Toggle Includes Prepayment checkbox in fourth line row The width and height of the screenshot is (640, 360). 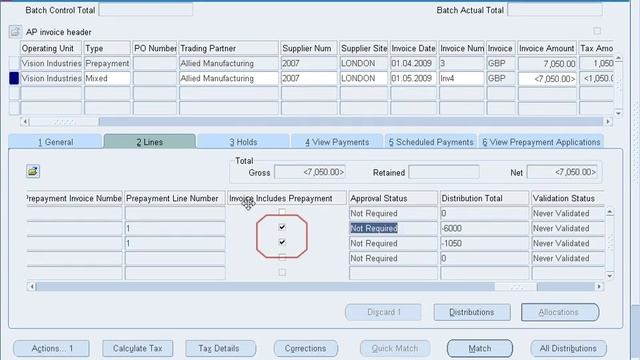click(282, 257)
